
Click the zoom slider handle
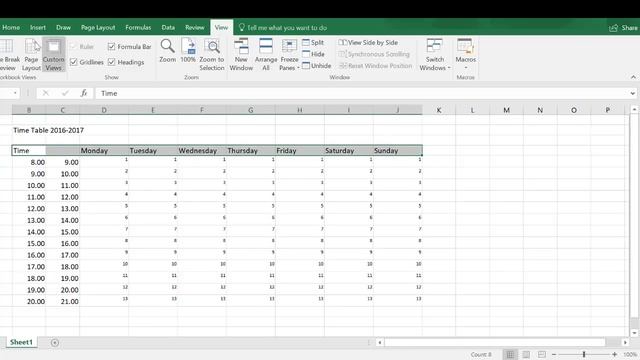[584, 354]
